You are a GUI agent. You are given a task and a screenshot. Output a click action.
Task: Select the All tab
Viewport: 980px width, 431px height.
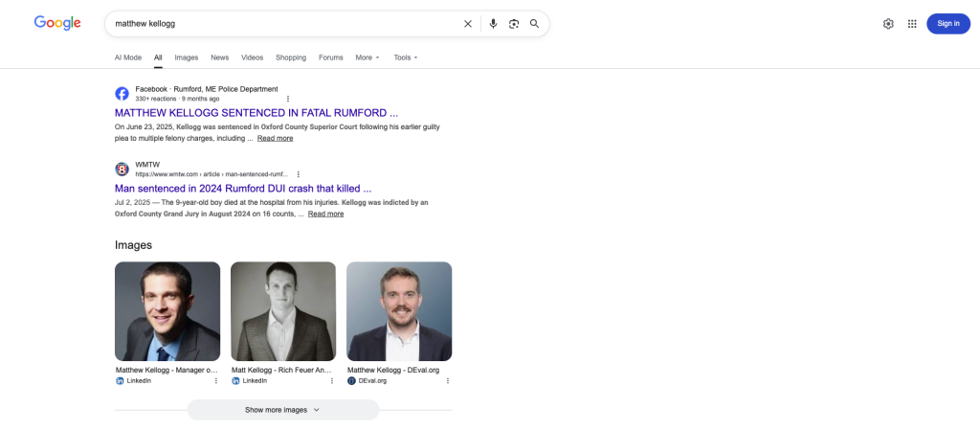click(x=158, y=57)
